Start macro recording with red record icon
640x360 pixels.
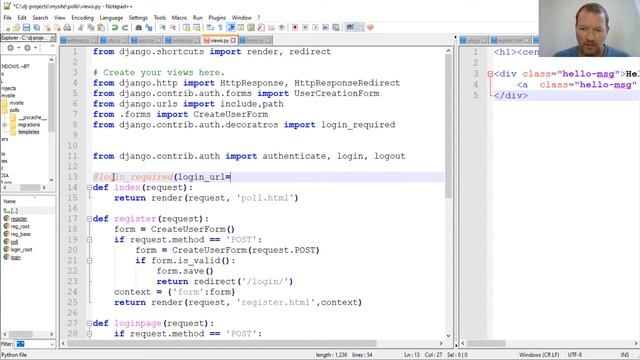pyautogui.click(x=295, y=27)
